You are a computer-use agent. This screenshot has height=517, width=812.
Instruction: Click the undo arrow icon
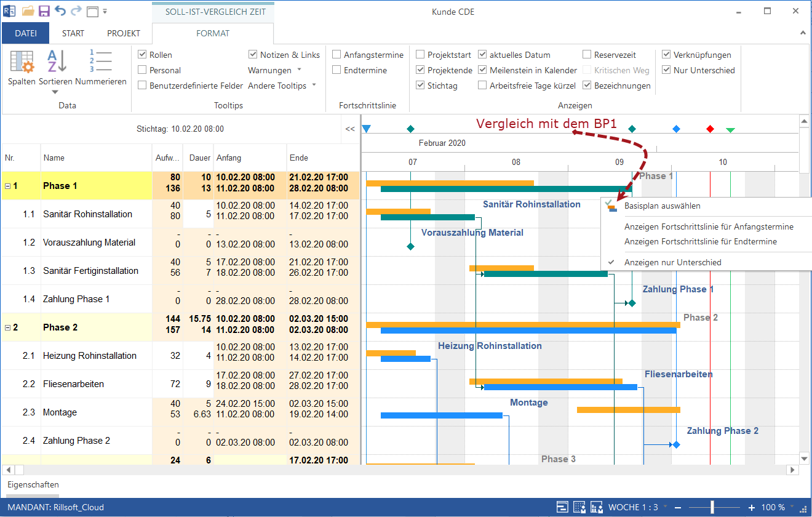(x=60, y=11)
